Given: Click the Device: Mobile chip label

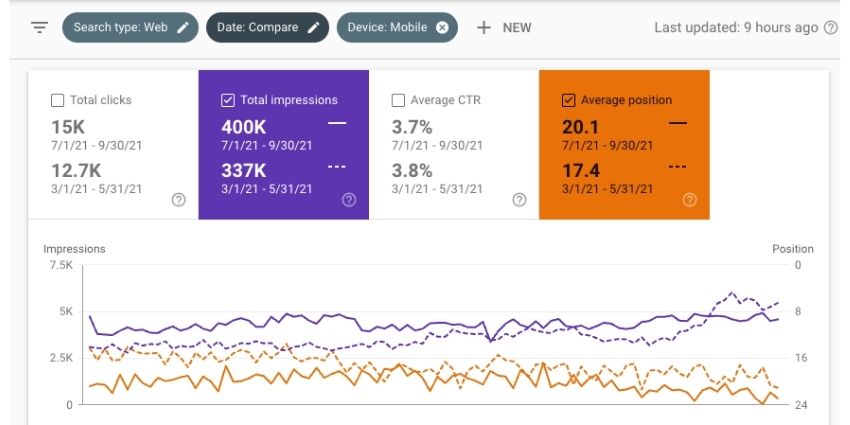Looking at the screenshot, I should [387, 28].
